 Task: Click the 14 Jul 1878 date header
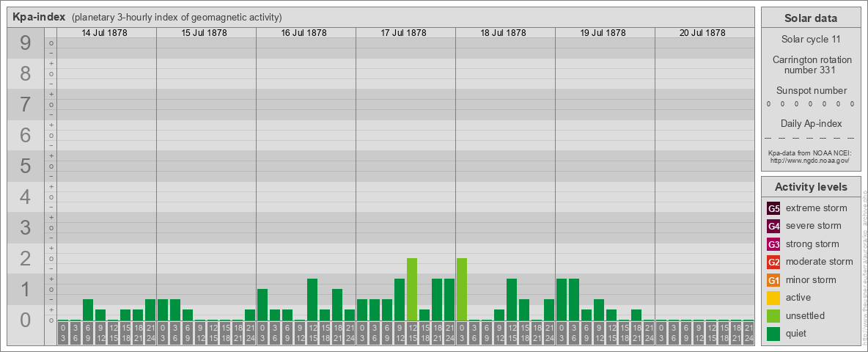coord(105,33)
